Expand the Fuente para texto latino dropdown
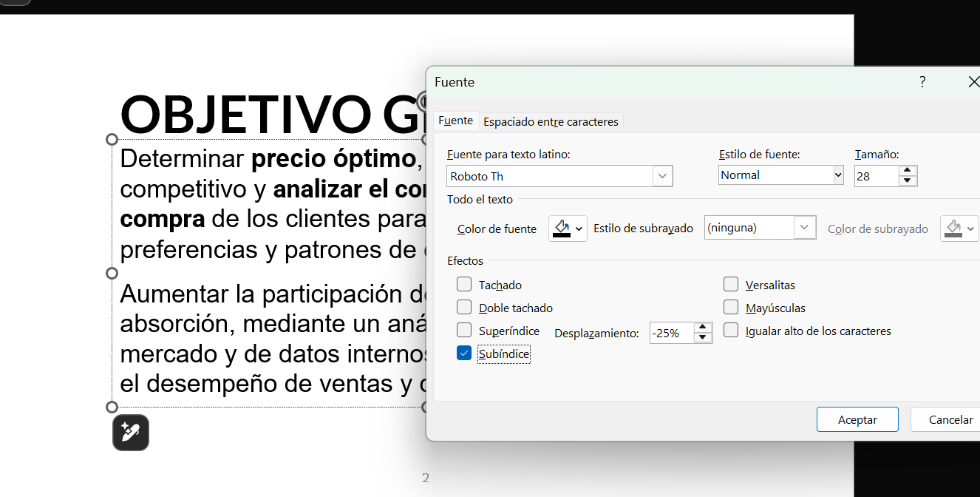980x497 pixels. point(662,176)
